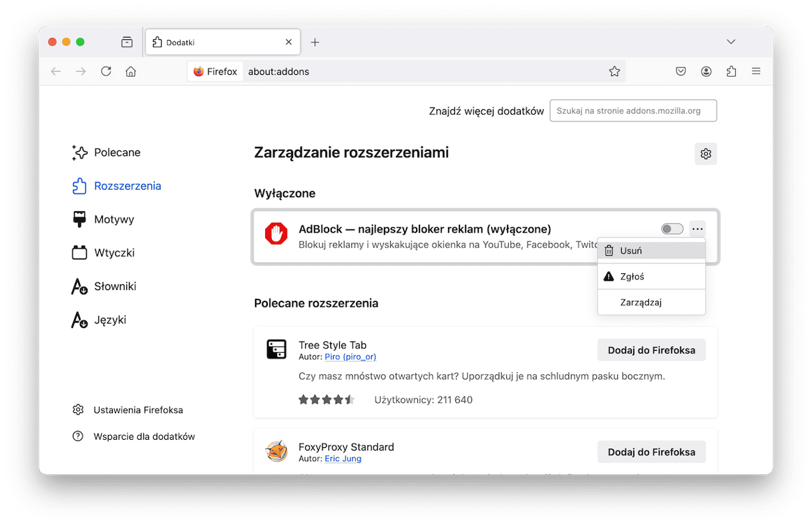The image size is (812, 526).
Task: Click the AdBlock description line
Action: [448, 245]
